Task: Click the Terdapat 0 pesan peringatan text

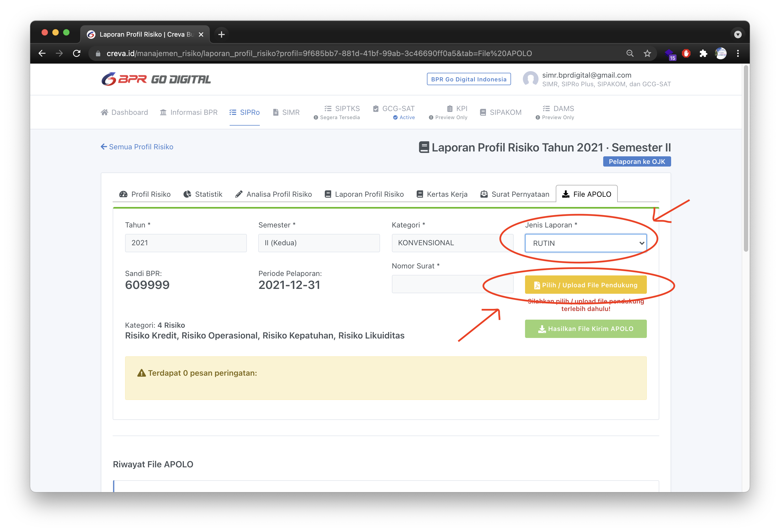Action: pyautogui.click(x=202, y=373)
